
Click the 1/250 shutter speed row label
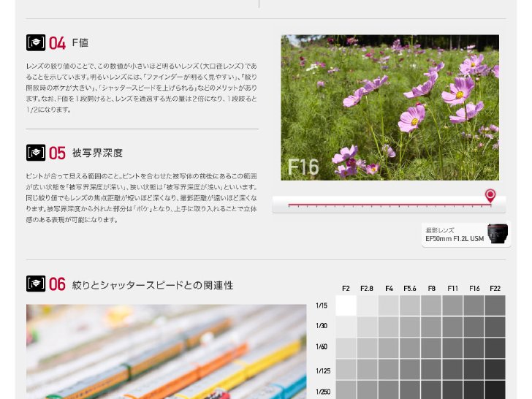click(x=323, y=392)
